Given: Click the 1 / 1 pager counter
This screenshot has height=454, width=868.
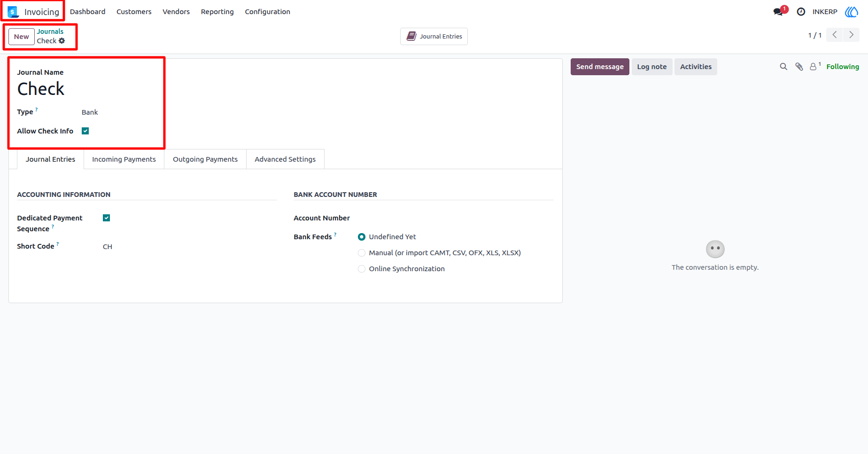Looking at the screenshot, I should tap(815, 35).
